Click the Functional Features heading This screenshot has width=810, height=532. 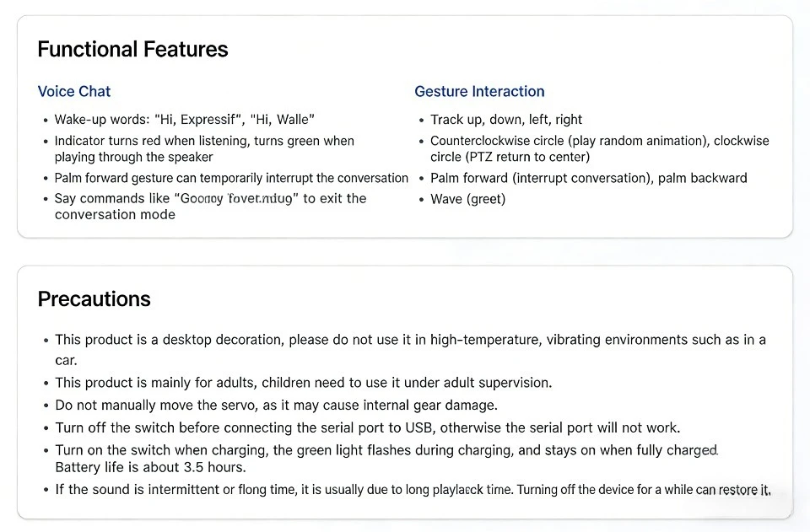(132, 50)
